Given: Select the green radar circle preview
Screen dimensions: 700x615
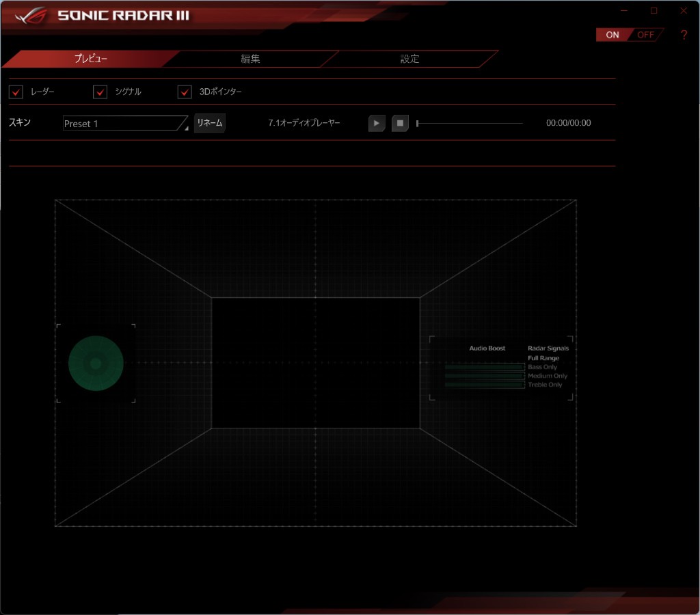Looking at the screenshot, I should (96, 364).
